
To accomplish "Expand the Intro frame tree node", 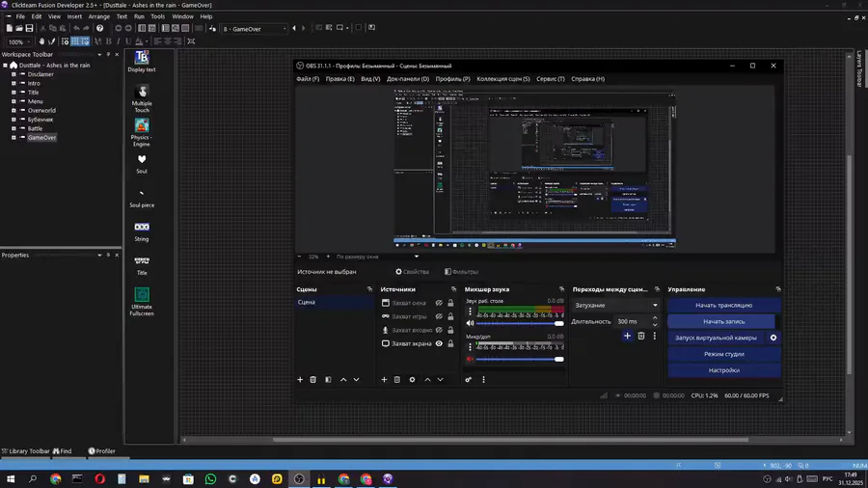I will 14,83.
